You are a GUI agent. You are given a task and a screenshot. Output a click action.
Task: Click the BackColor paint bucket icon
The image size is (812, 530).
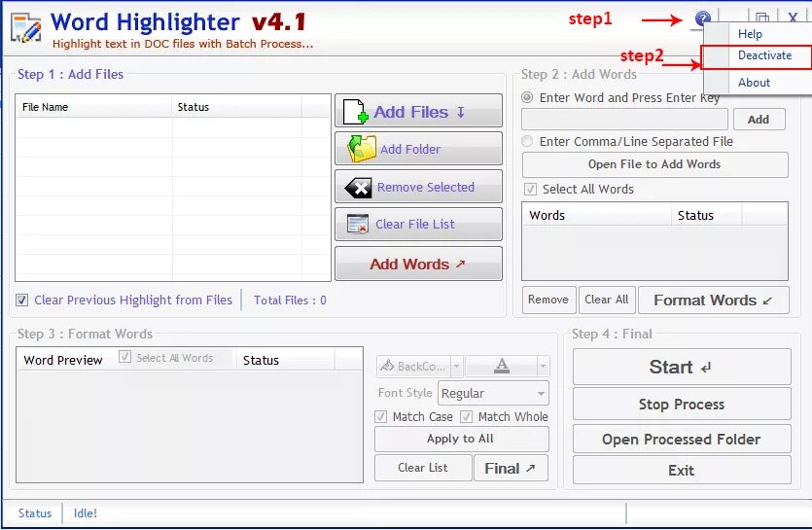coord(387,367)
